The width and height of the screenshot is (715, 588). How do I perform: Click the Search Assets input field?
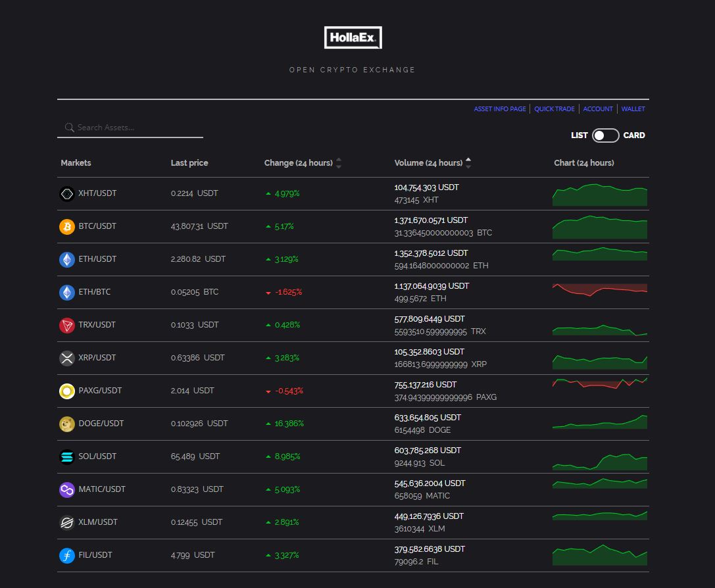tap(130, 127)
